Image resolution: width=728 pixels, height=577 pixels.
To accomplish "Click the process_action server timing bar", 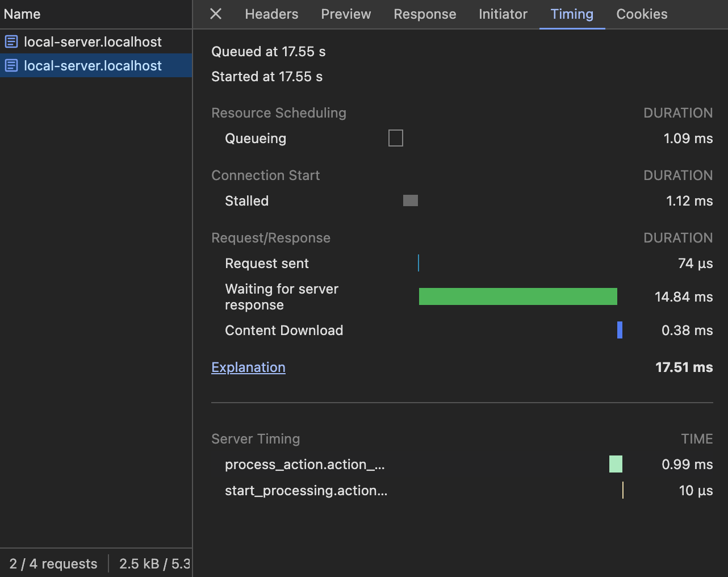I will click(616, 464).
